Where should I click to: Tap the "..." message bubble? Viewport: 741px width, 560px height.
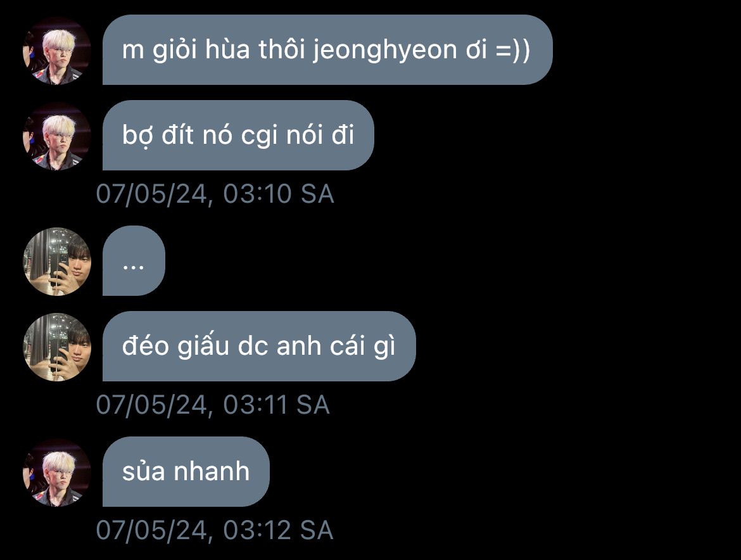point(134,261)
